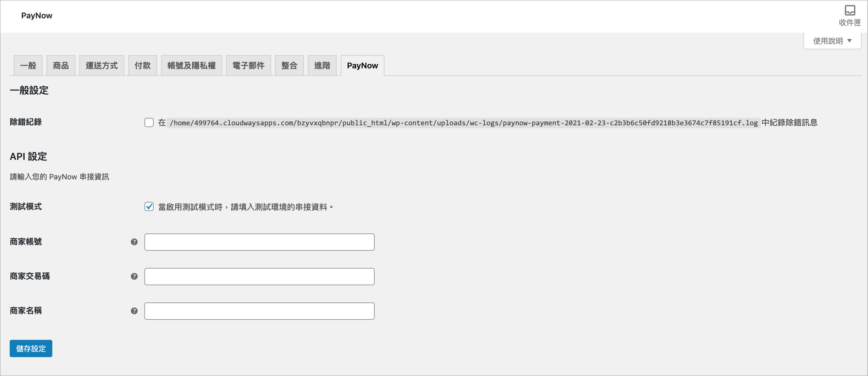Click the 除錯紀錄 row label
Screen dimensions: 868x376
coord(26,122)
